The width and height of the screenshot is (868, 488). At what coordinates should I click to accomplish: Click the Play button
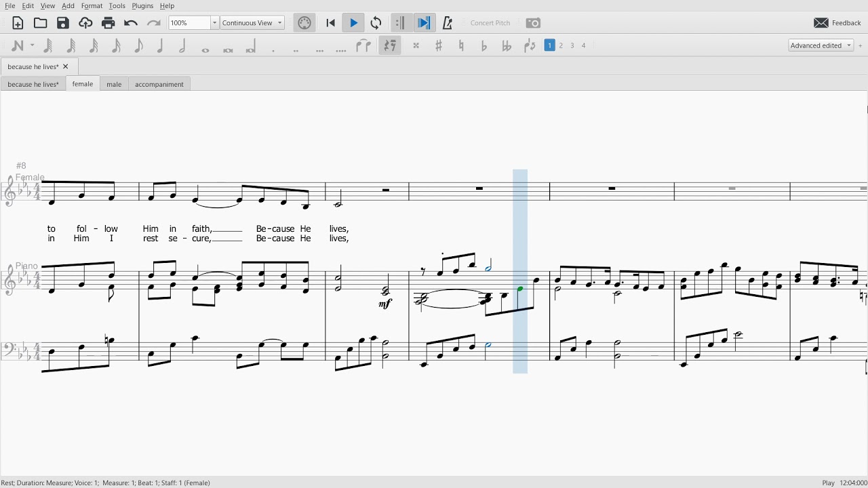[353, 23]
